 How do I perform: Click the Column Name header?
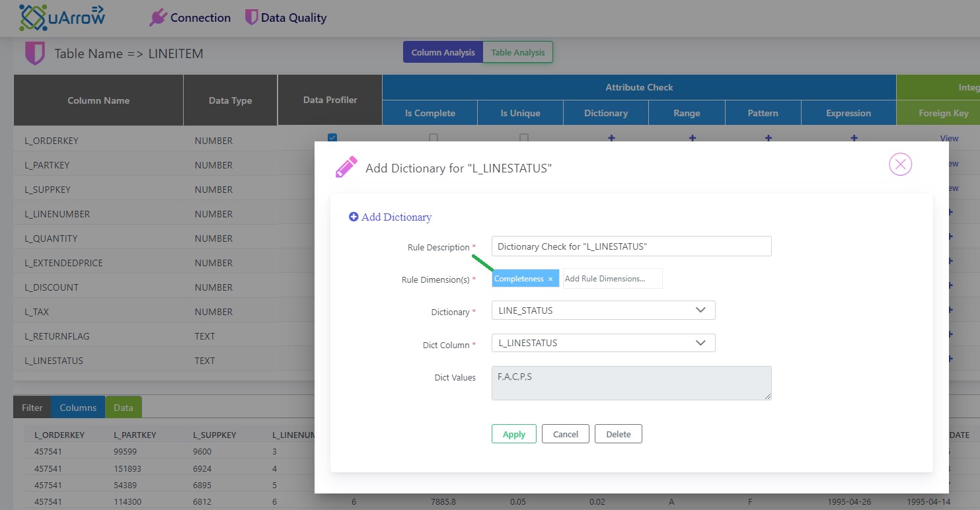click(x=98, y=100)
